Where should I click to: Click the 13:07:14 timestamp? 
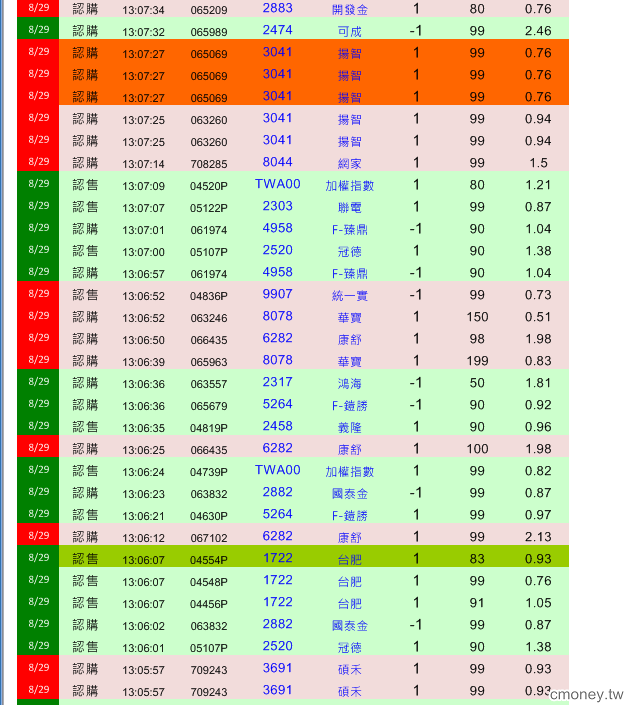tap(143, 164)
